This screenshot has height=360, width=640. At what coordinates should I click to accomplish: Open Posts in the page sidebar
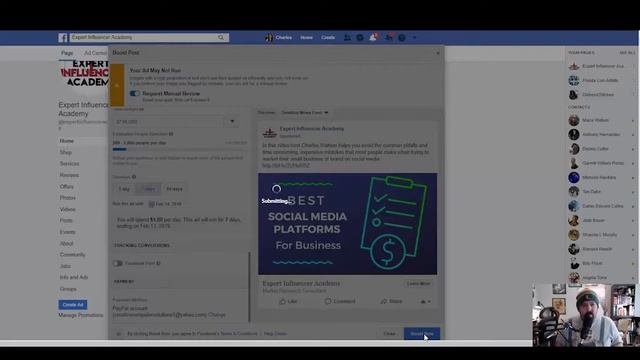[x=66, y=220]
